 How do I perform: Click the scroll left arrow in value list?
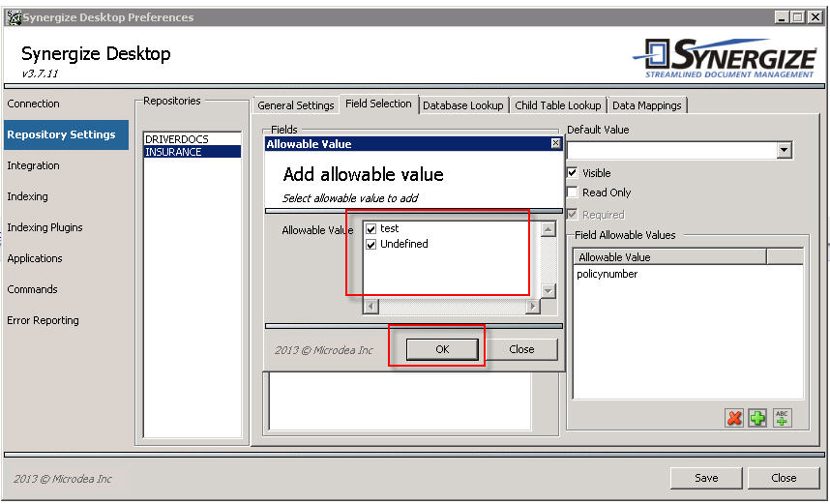[x=371, y=306]
